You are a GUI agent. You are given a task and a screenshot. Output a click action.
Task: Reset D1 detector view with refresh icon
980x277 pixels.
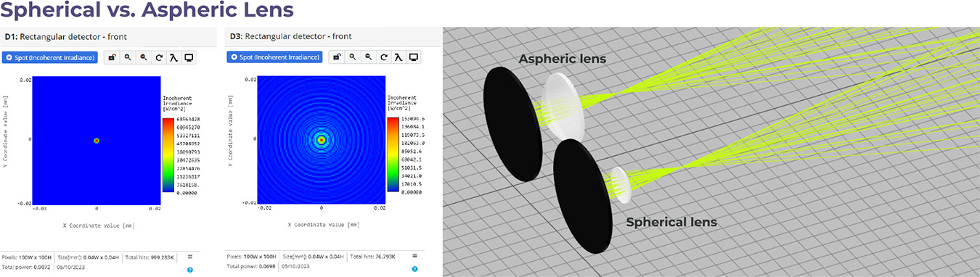point(158,57)
